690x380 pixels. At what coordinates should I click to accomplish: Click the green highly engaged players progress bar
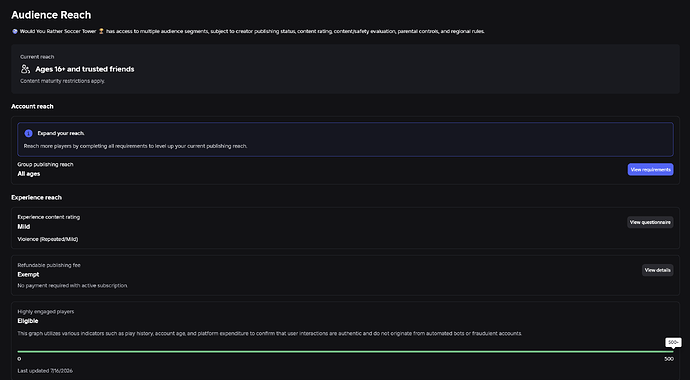[345, 351]
